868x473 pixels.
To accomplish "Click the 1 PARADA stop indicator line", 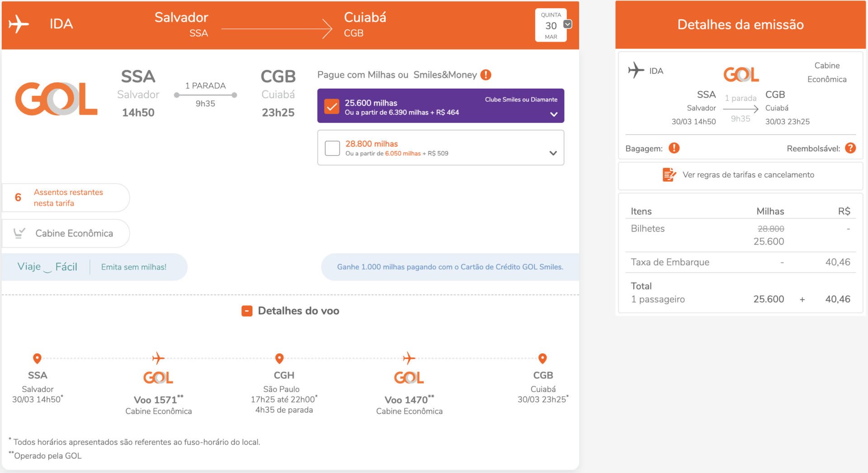I will point(205,95).
